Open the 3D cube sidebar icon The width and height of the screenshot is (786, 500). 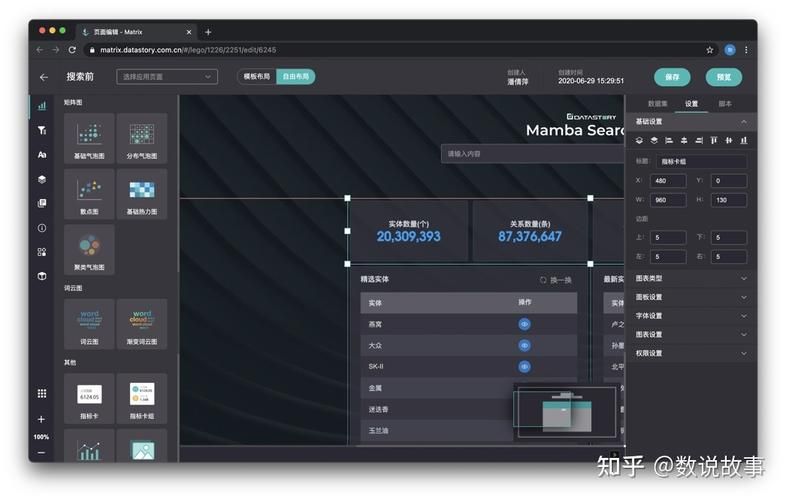42,276
